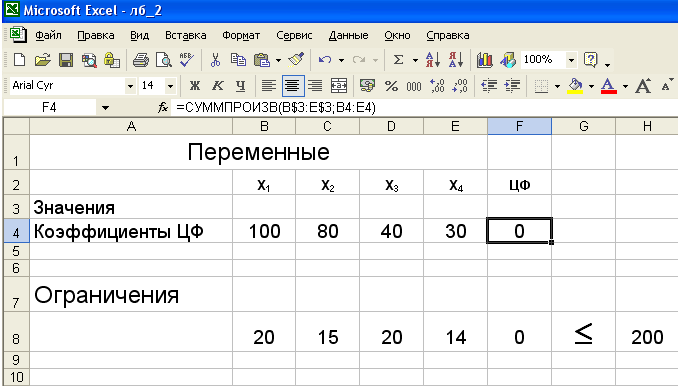Launch the Chart Wizard icon
Image resolution: width=678 pixels, height=386 pixels.
pyautogui.click(x=484, y=60)
